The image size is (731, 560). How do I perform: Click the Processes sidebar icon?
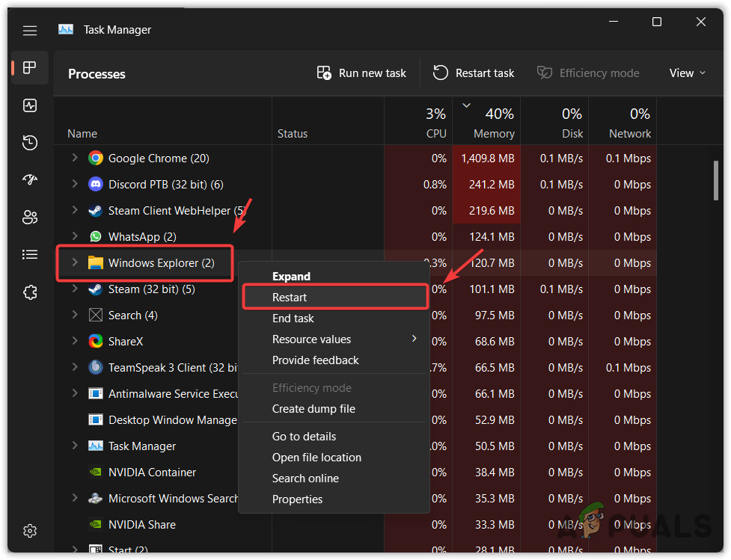click(x=29, y=67)
